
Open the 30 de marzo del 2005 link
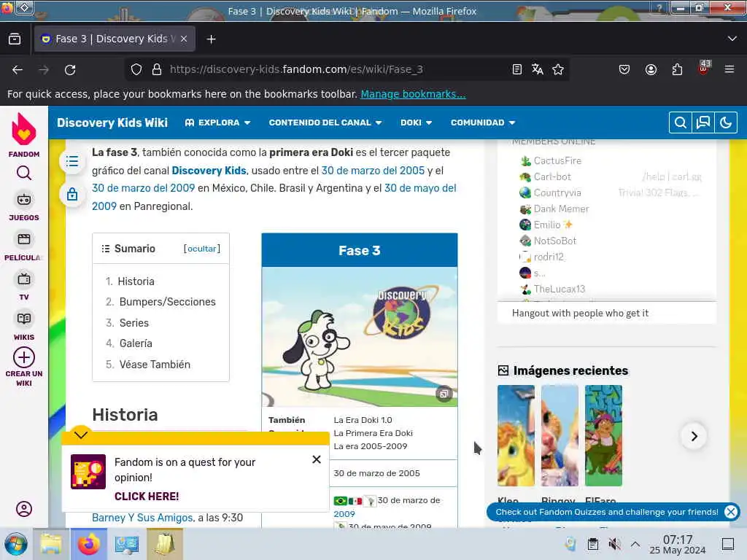[x=373, y=171]
